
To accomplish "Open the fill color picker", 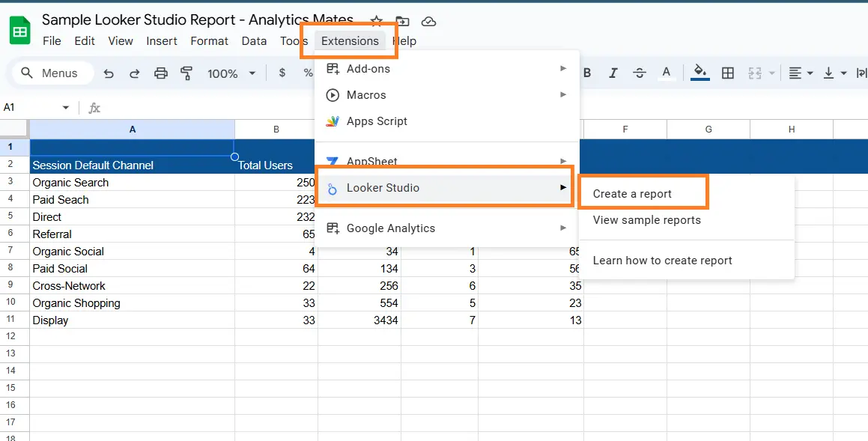I will pos(700,73).
